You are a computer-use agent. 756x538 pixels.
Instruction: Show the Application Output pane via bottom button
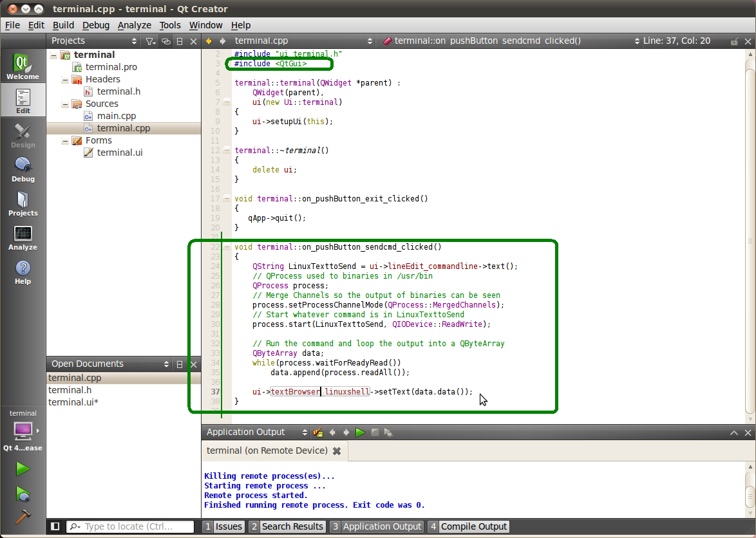click(x=377, y=526)
